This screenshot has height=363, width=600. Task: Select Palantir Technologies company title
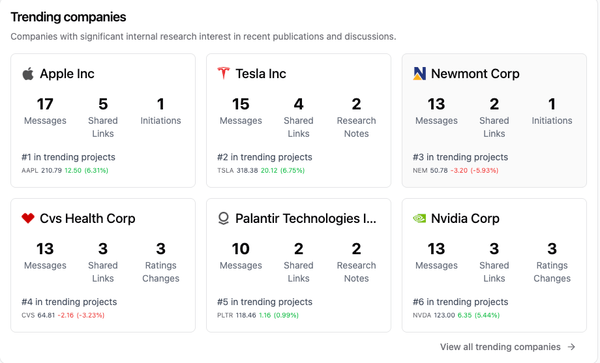click(306, 218)
